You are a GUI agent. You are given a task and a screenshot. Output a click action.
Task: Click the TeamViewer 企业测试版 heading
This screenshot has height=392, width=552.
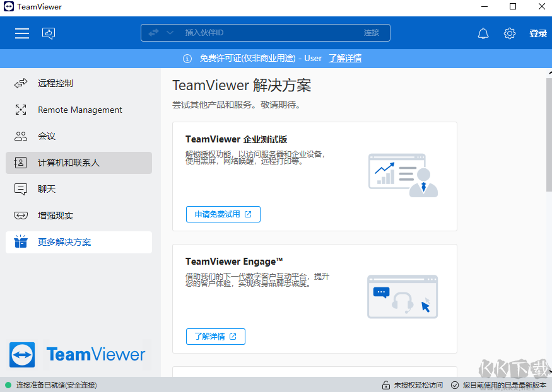236,139
